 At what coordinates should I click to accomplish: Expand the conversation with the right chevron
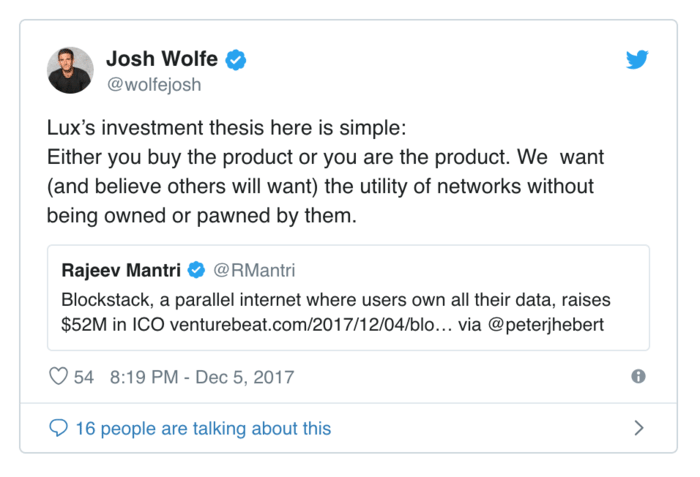(x=639, y=428)
